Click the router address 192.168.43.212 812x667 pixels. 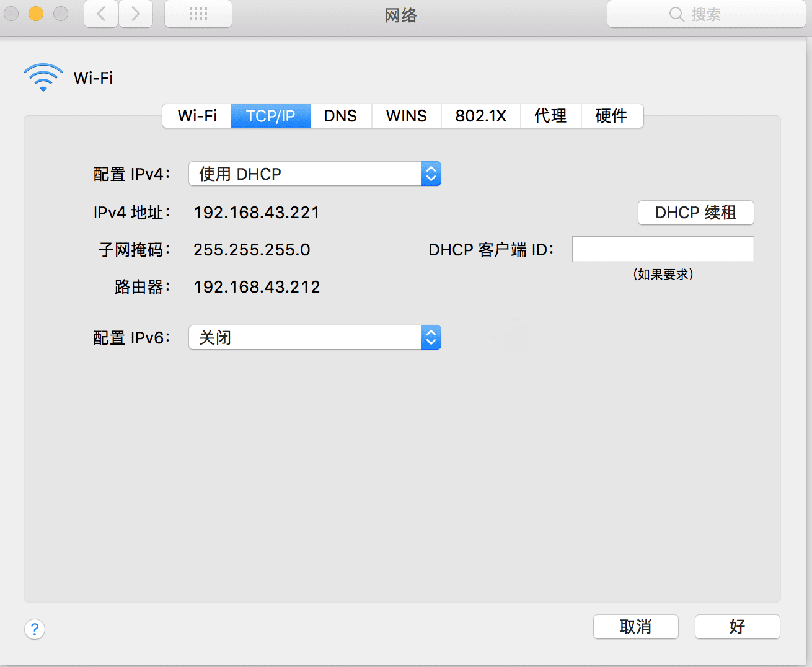257,287
